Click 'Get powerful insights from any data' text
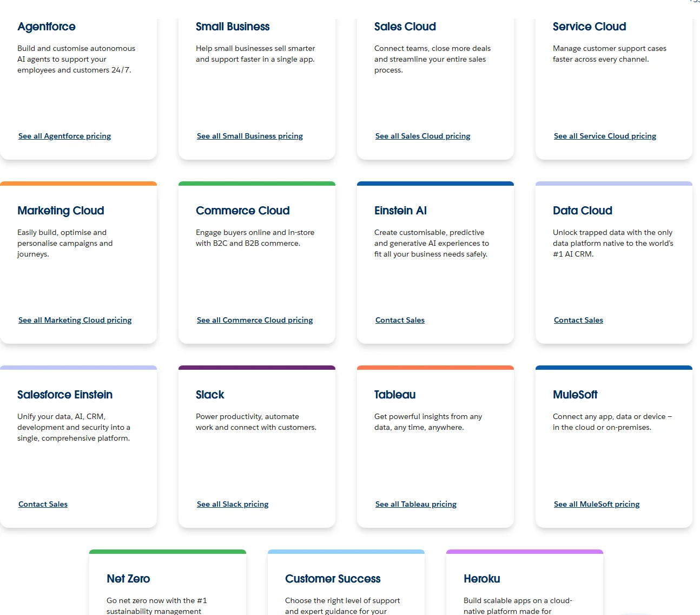The width and height of the screenshot is (700, 615). point(428,422)
